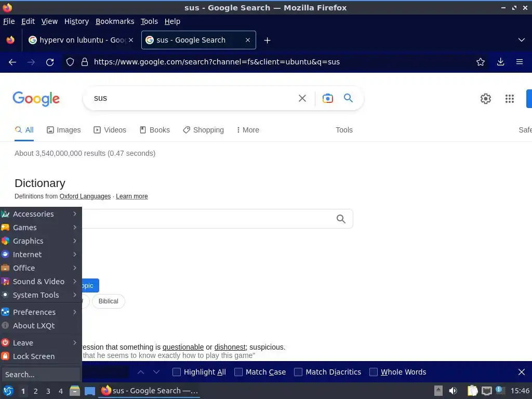
Task: Open Firefox View pinned icon
Action: [x=10, y=40]
